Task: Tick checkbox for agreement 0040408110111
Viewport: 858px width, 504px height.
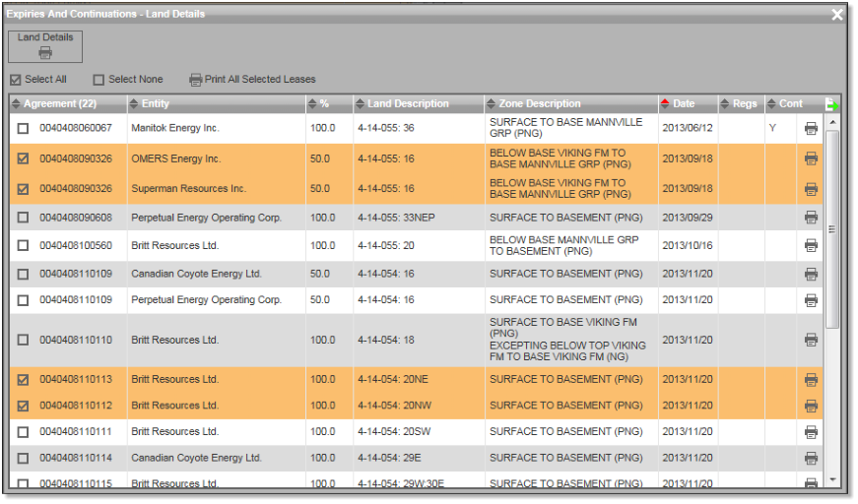Action: (23, 432)
